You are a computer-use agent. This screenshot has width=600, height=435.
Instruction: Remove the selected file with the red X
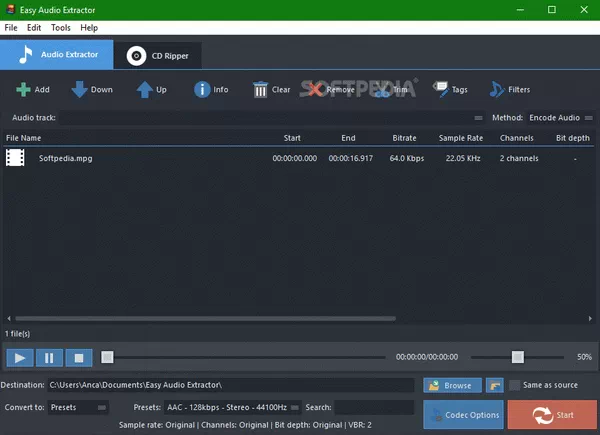(315, 90)
